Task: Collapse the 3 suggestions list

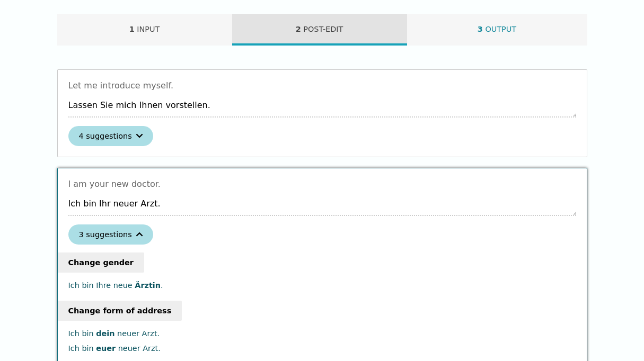Action: point(111,234)
